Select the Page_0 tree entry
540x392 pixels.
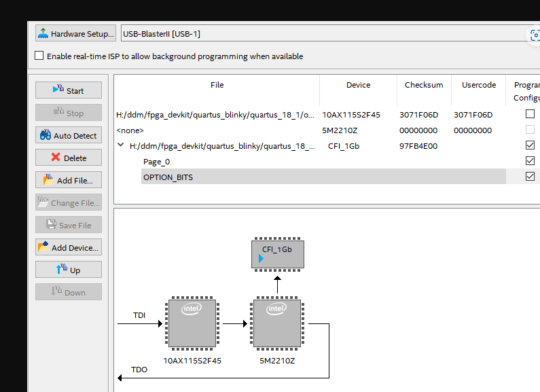click(x=157, y=162)
